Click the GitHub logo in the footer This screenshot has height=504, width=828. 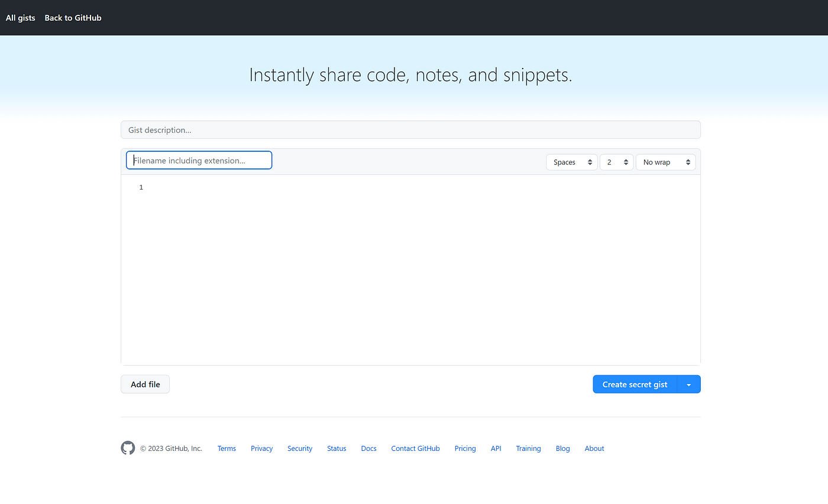click(x=128, y=448)
